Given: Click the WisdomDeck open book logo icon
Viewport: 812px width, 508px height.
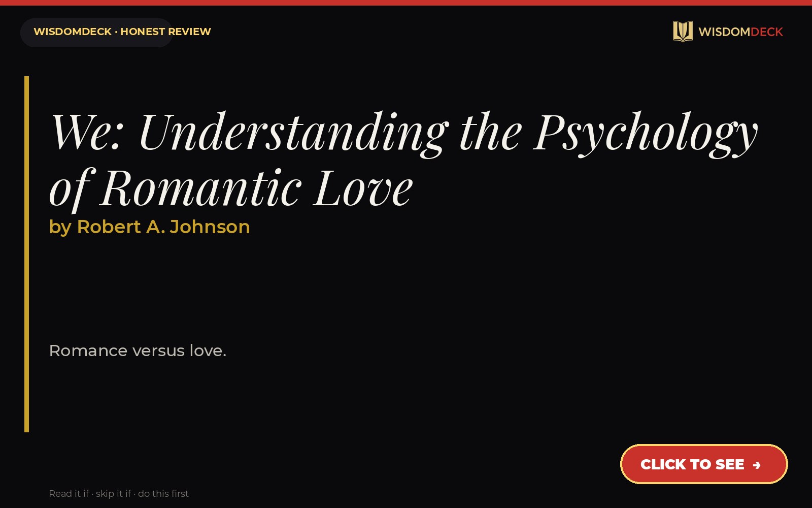Looking at the screenshot, I should (683, 31).
